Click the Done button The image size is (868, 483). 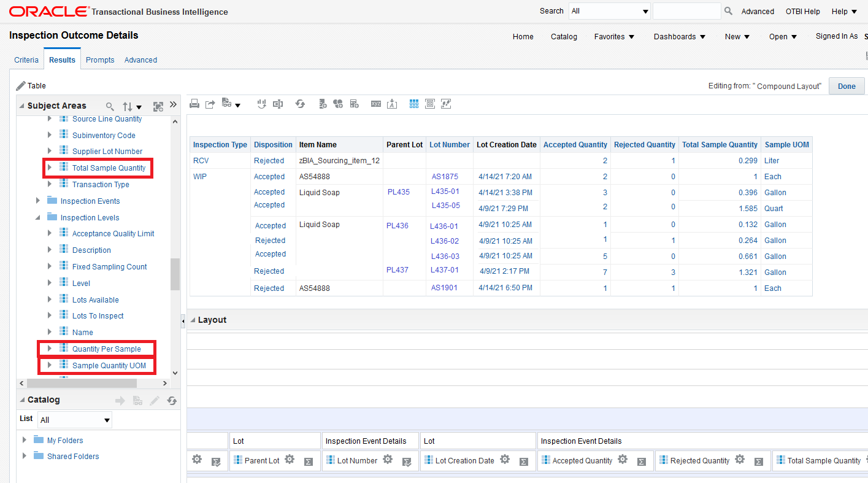point(846,86)
